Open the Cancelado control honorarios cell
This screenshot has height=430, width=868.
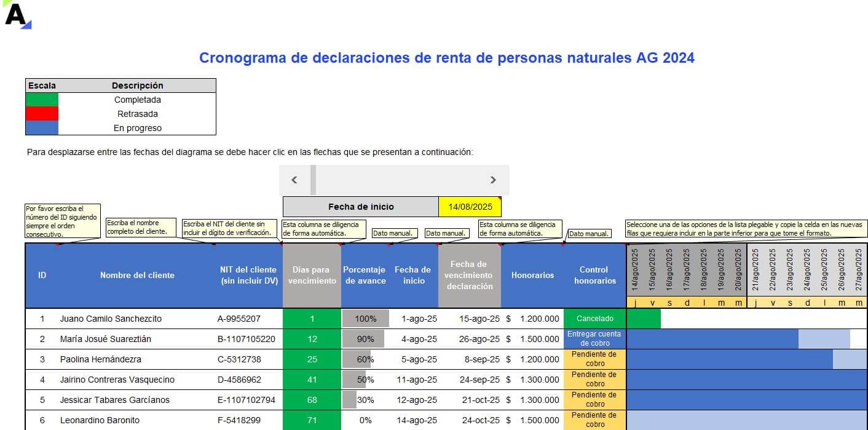click(595, 319)
